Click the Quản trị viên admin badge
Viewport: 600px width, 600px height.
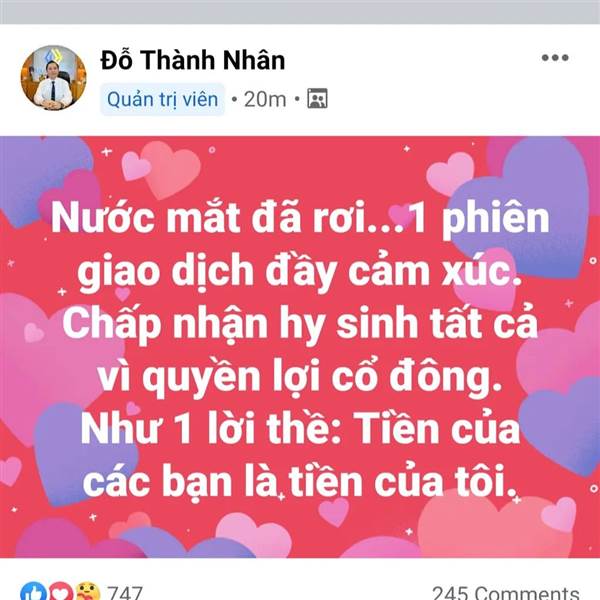162,99
